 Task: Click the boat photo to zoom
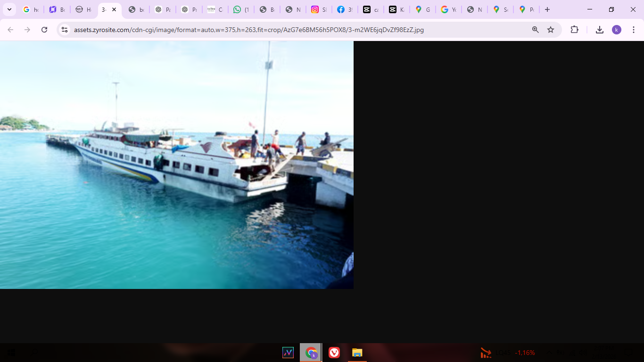pyautogui.click(x=177, y=165)
